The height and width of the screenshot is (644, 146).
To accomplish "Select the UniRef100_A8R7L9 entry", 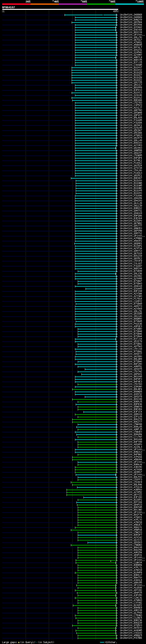I will pos(131,58).
